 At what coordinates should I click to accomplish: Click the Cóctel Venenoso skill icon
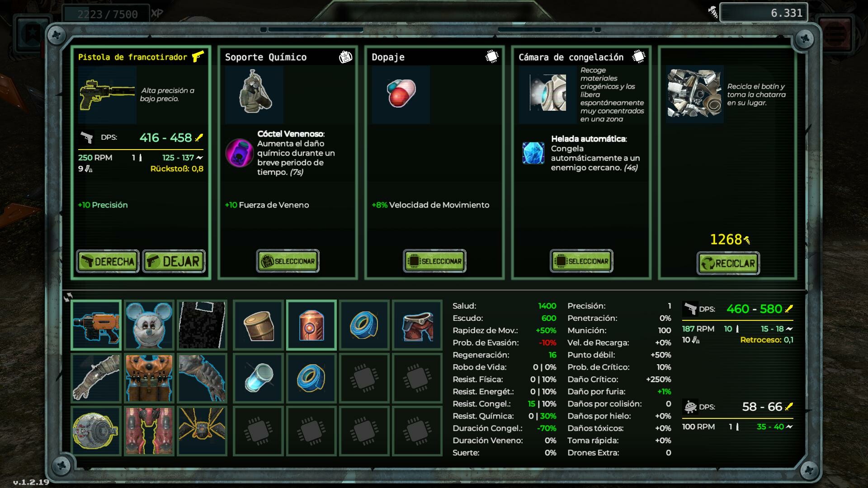click(239, 153)
